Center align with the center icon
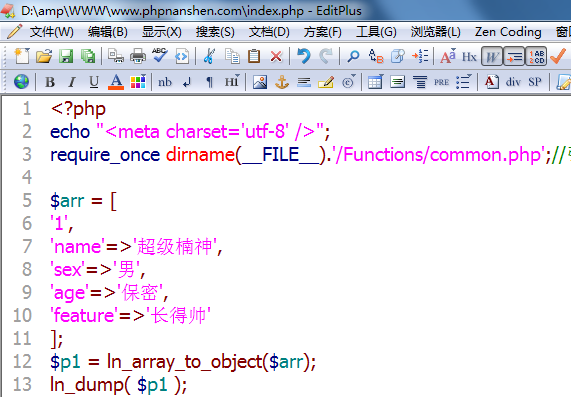This screenshot has height=397, width=571. click(x=420, y=82)
